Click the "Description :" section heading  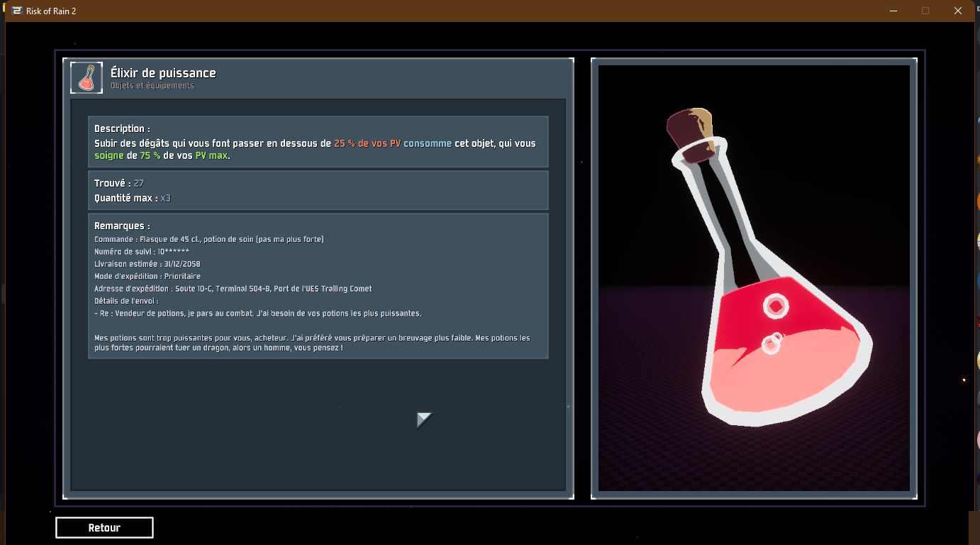tap(122, 129)
